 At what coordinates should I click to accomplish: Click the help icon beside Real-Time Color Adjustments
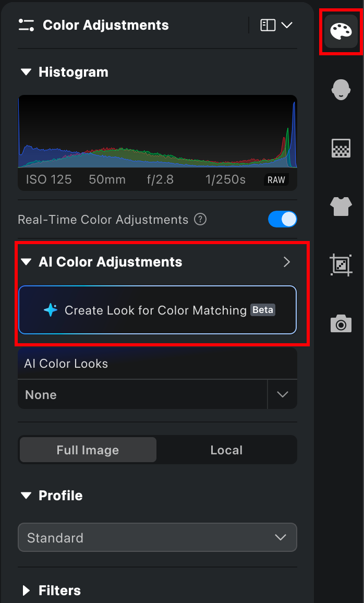pos(200,220)
